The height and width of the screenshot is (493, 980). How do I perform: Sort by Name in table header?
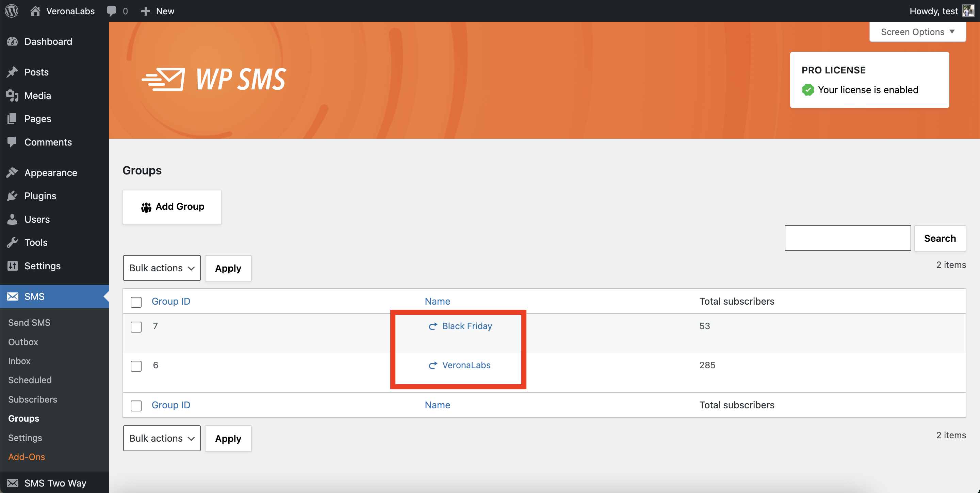click(438, 302)
